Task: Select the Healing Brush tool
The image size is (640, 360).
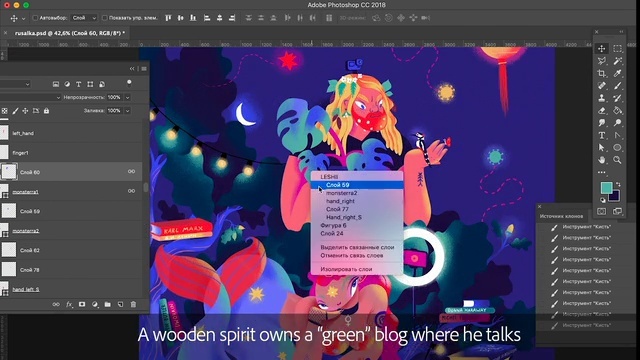Action: pyautogui.click(x=602, y=86)
